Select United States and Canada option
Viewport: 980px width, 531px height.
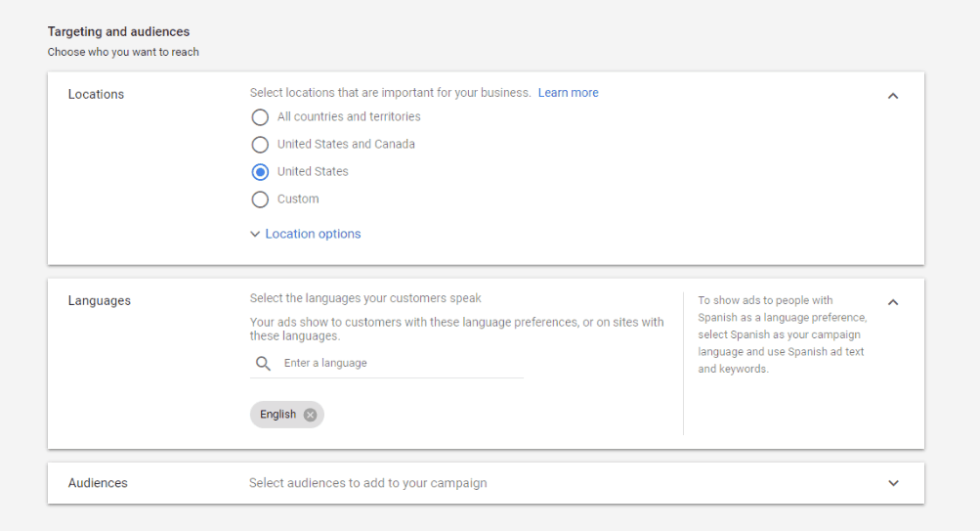click(x=260, y=145)
